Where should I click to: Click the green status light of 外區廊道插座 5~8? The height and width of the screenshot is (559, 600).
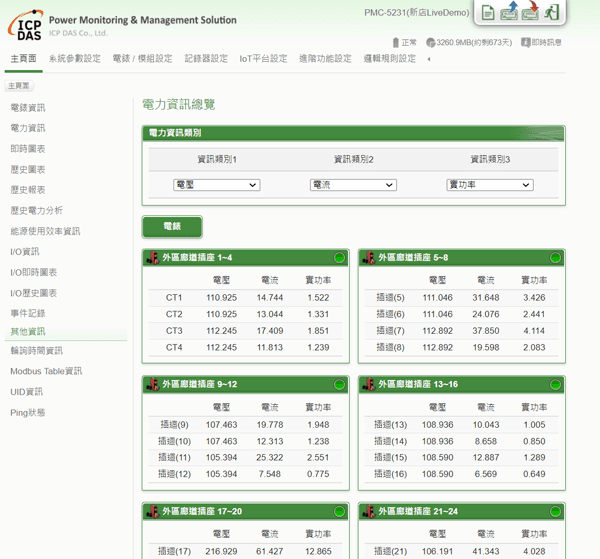pos(555,258)
